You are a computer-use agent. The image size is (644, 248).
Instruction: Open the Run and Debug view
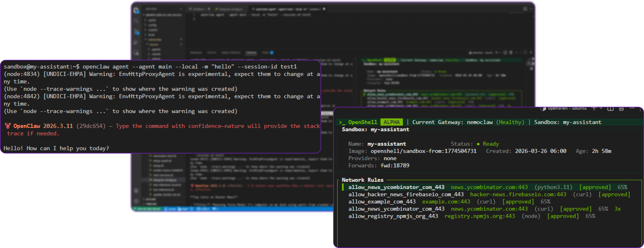136,42
